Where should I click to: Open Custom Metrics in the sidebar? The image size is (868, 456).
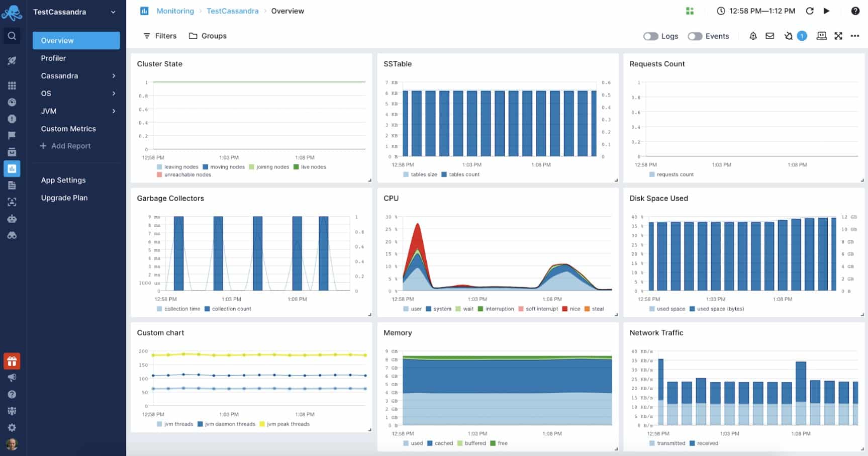click(68, 129)
